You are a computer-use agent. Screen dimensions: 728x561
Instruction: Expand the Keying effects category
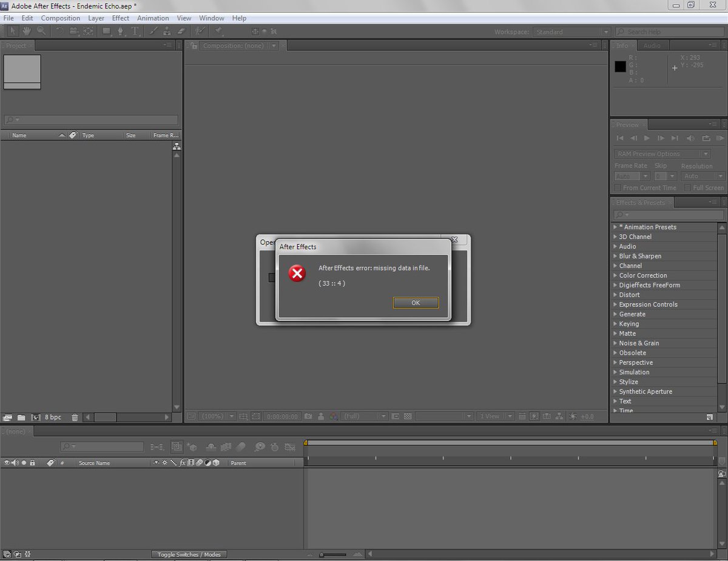pyautogui.click(x=616, y=323)
